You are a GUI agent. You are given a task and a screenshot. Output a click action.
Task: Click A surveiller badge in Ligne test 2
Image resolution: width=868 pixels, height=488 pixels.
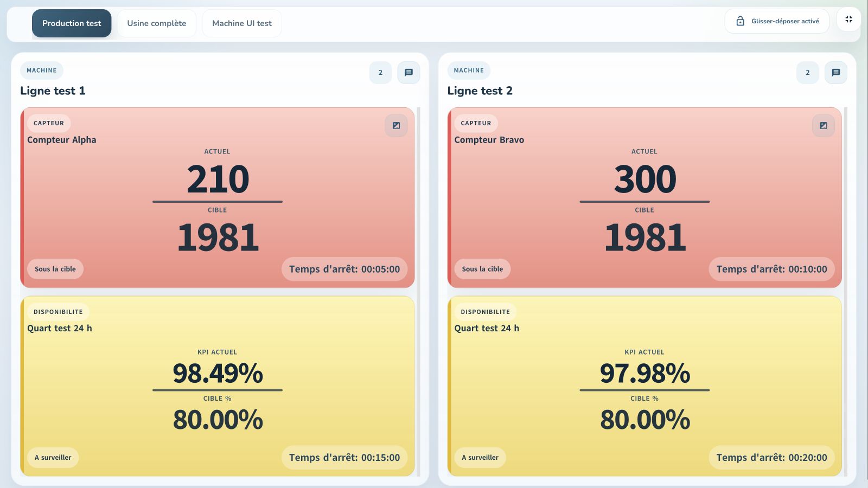click(x=480, y=458)
